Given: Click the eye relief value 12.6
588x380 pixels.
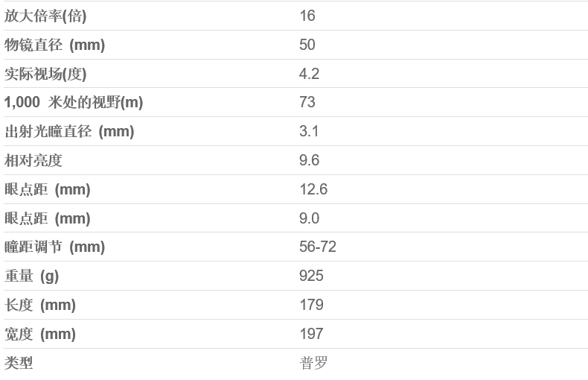Looking at the screenshot, I should click(313, 189).
